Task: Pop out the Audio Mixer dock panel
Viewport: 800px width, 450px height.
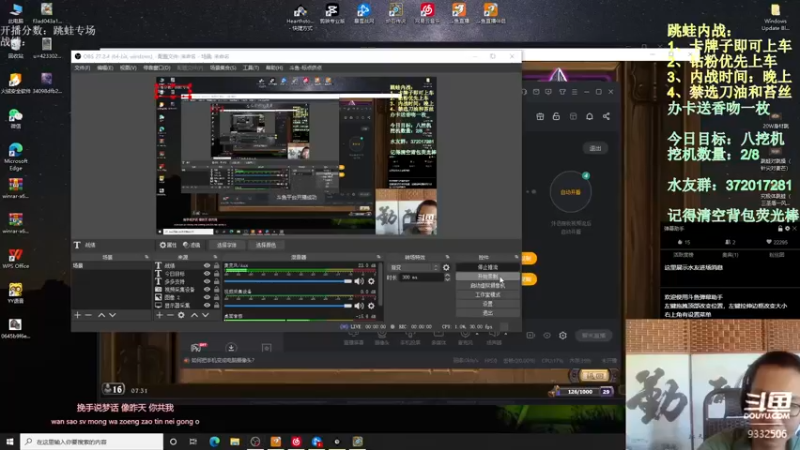Action: point(379,257)
